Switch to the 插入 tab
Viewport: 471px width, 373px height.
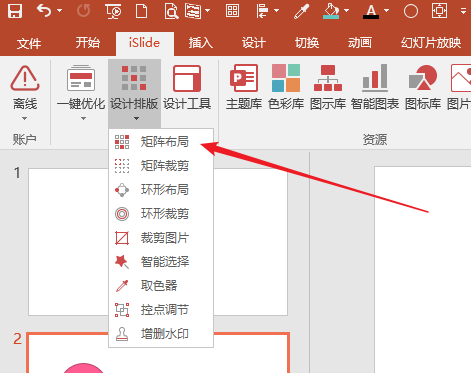click(x=201, y=43)
